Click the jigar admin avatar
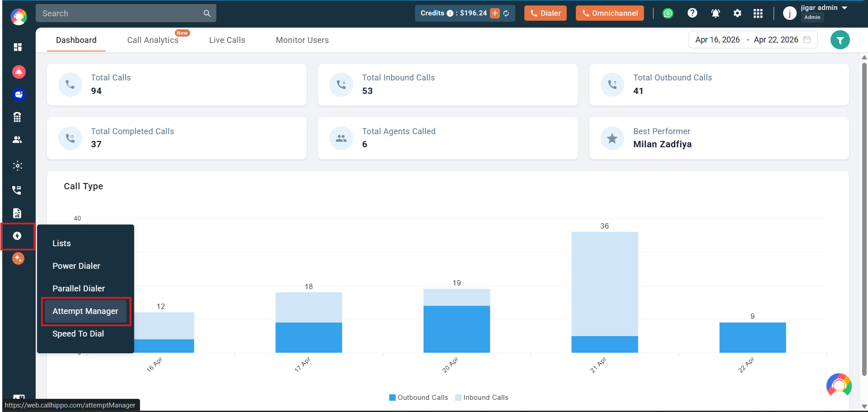The height and width of the screenshot is (412, 868). pos(789,13)
